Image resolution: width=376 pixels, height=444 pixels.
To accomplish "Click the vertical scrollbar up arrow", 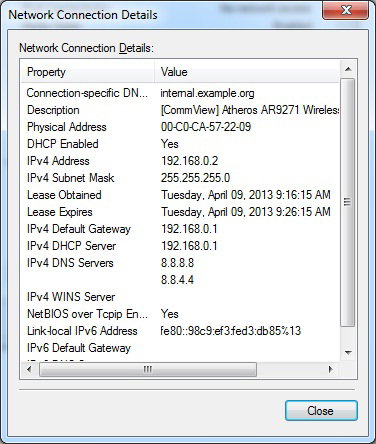I will (x=348, y=69).
